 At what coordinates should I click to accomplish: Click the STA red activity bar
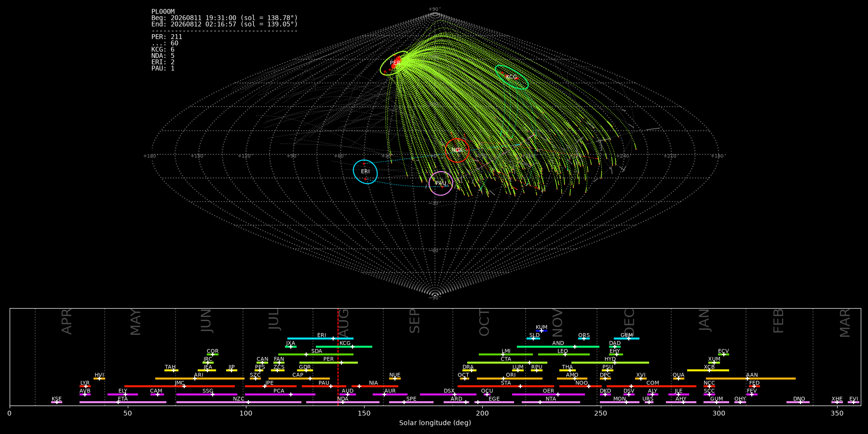(x=506, y=386)
